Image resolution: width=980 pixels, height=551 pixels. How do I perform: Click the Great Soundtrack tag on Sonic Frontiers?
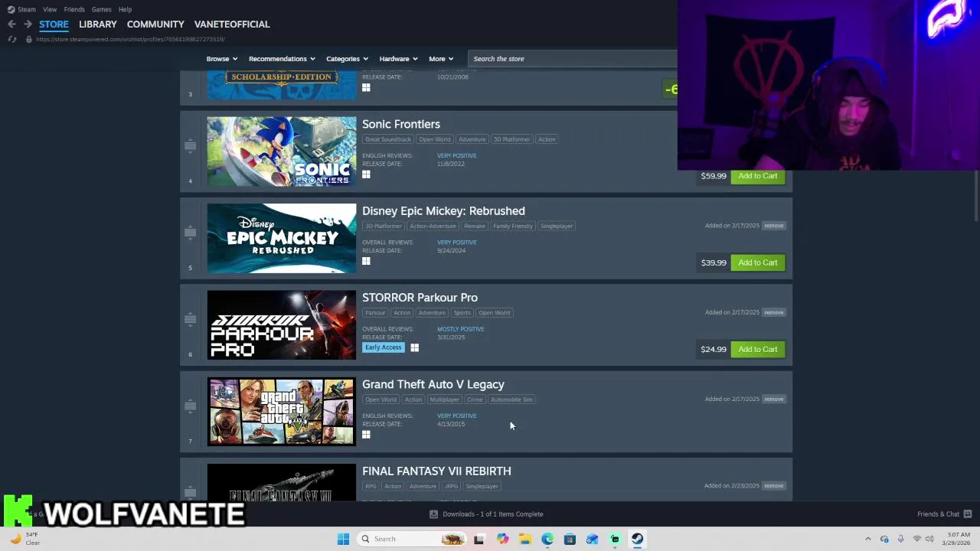point(388,139)
